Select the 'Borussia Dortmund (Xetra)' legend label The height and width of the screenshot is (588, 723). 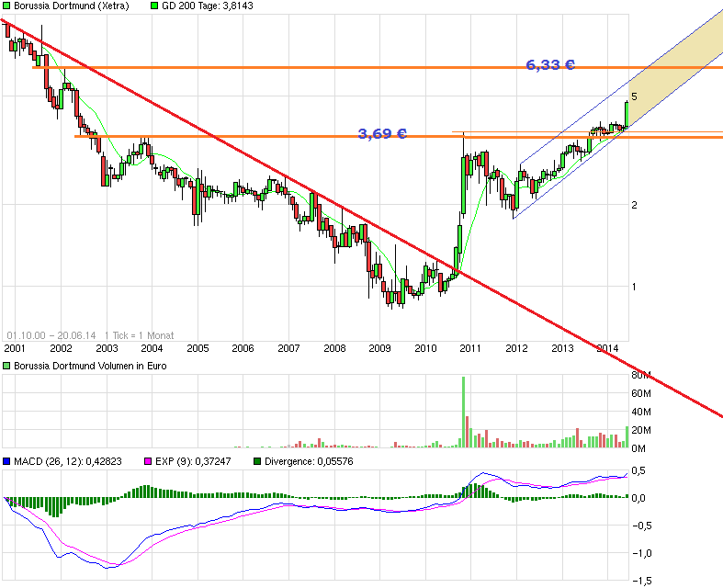pos(72,6)
